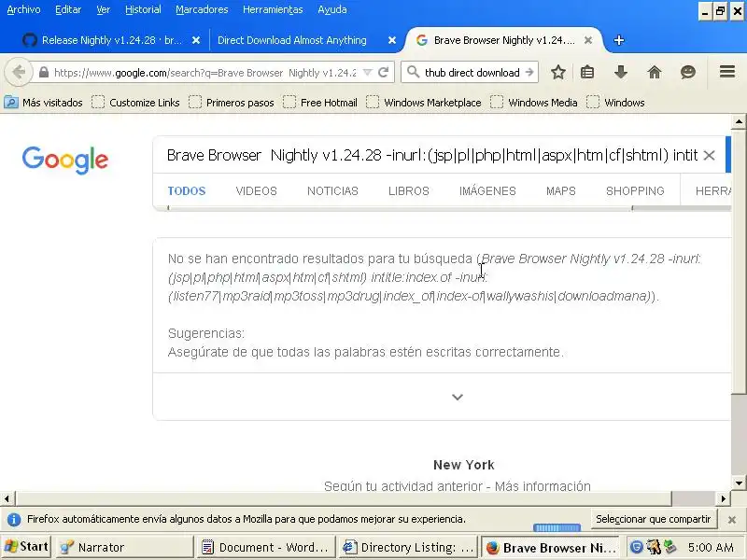747x560 pixels.
Task: Open the Windows Start button
Action: click(x=26, y=547)
